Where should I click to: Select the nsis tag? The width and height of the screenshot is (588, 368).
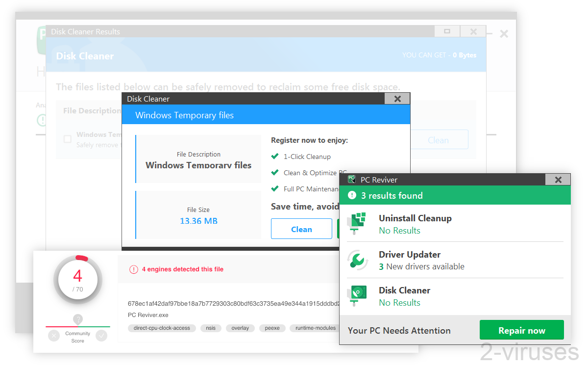pos(211,328)
